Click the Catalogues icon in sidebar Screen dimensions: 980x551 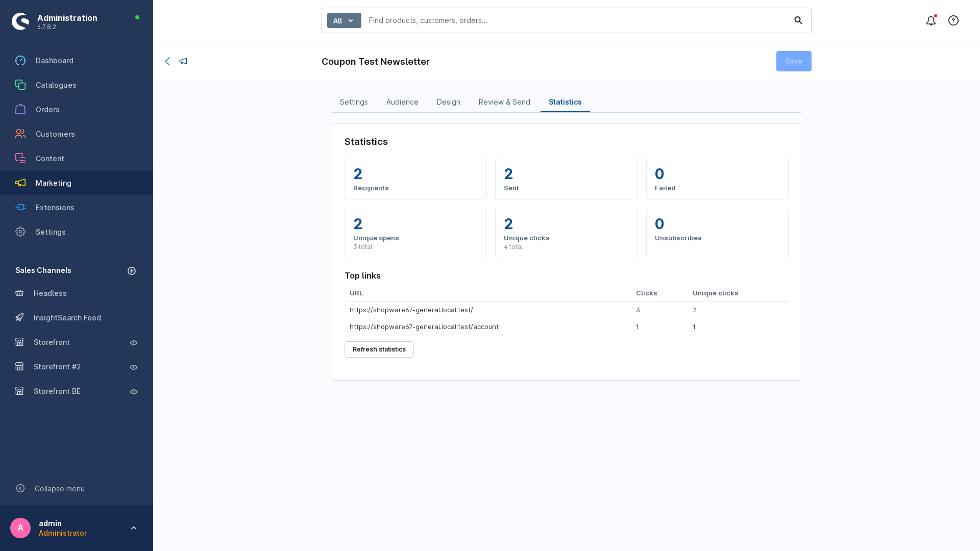point(20,85)
